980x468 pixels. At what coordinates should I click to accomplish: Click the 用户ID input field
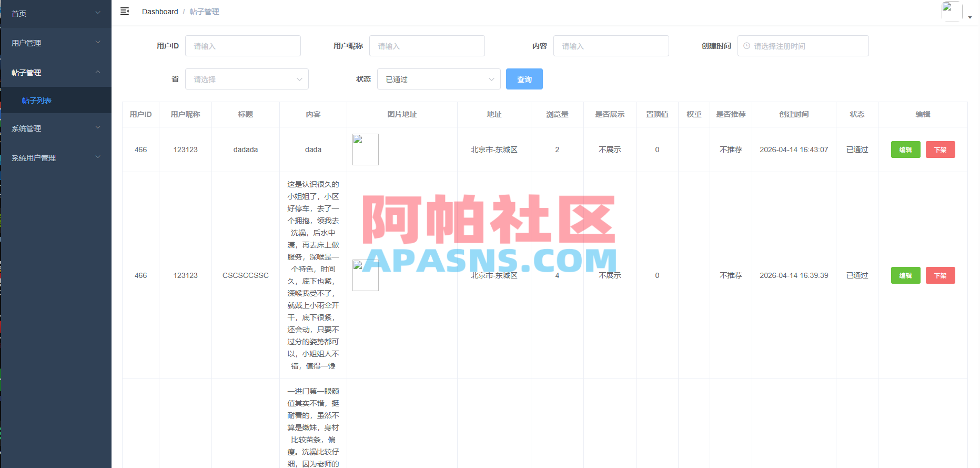[x=243, y=46]
